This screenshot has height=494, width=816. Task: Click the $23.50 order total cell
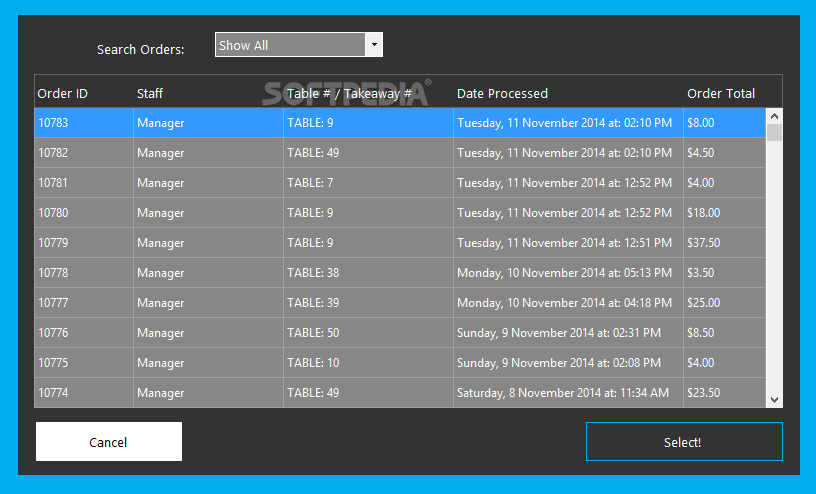click(x=724, y=392)
